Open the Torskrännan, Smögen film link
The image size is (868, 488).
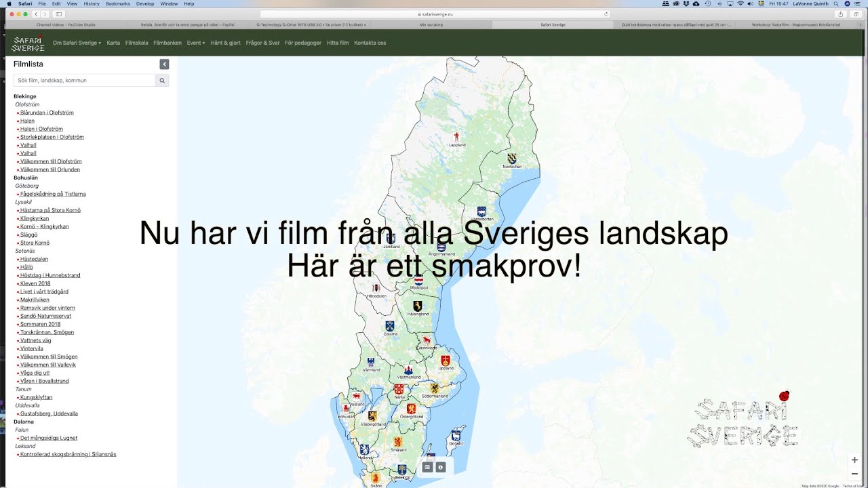(x=47, y=332)
